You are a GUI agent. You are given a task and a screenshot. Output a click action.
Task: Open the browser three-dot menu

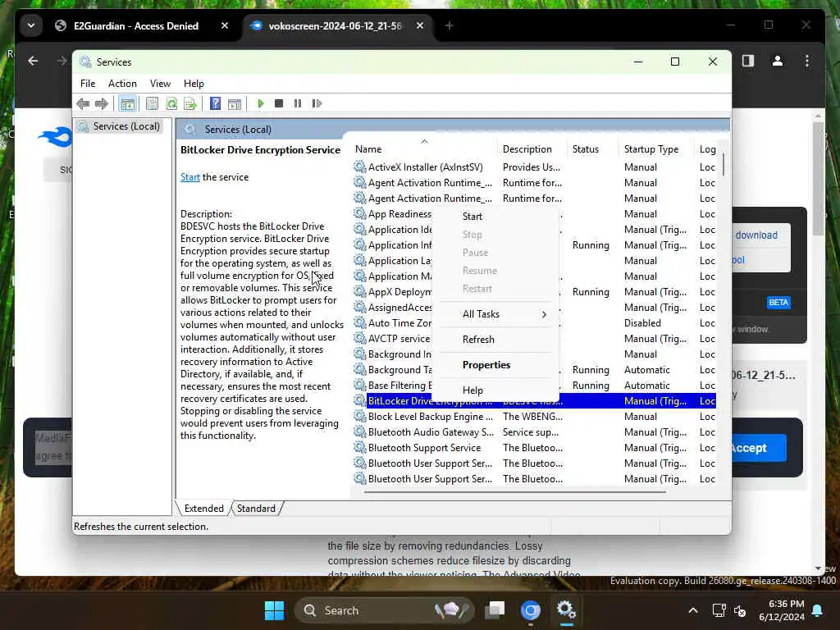(x=807, y=61)
